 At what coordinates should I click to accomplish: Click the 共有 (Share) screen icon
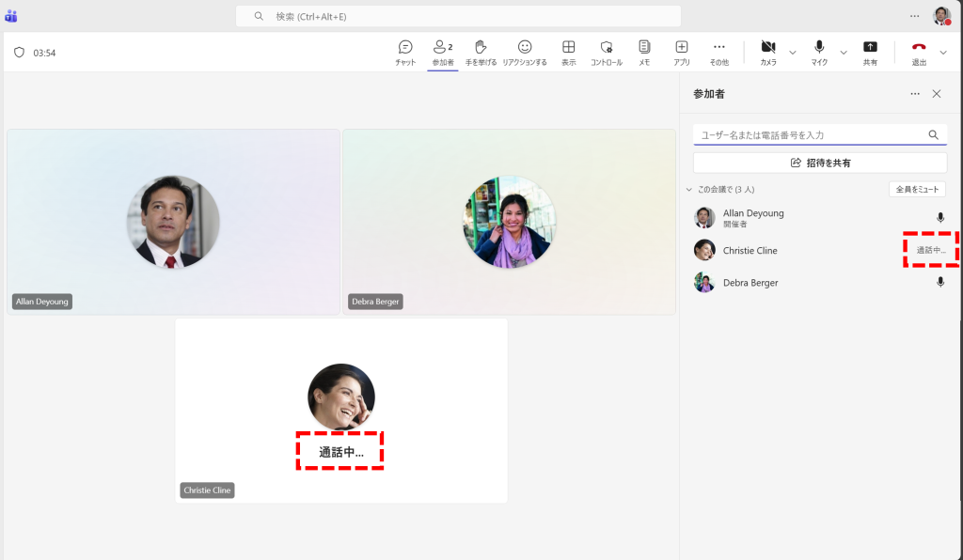(x=870, y=53)
